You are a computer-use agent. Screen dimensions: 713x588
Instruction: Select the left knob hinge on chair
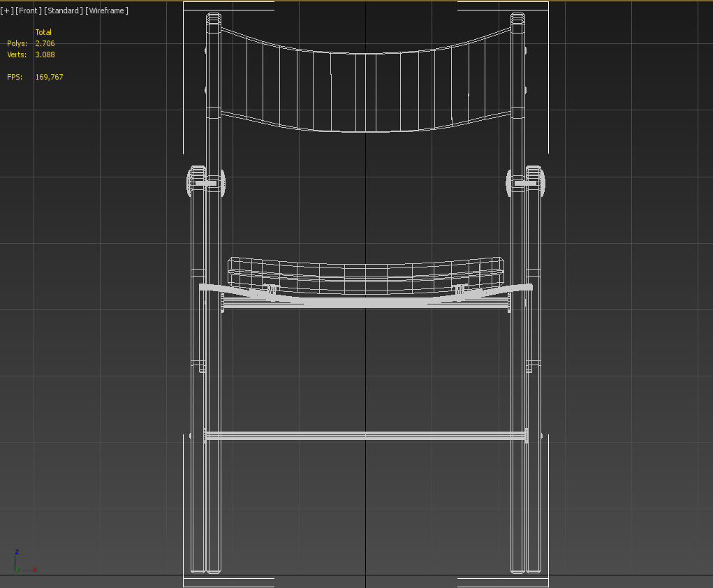pos(205,182)
